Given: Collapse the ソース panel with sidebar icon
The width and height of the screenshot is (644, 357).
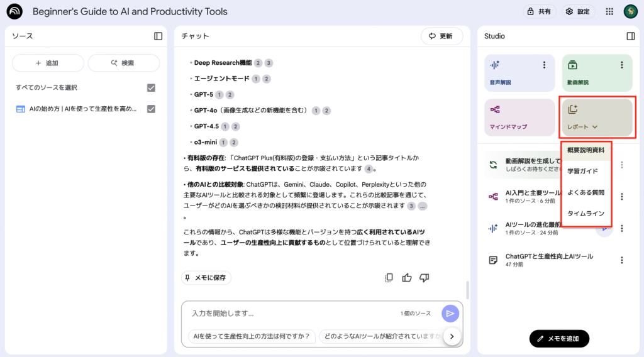Looking at the screenshot, I should 158,36.
